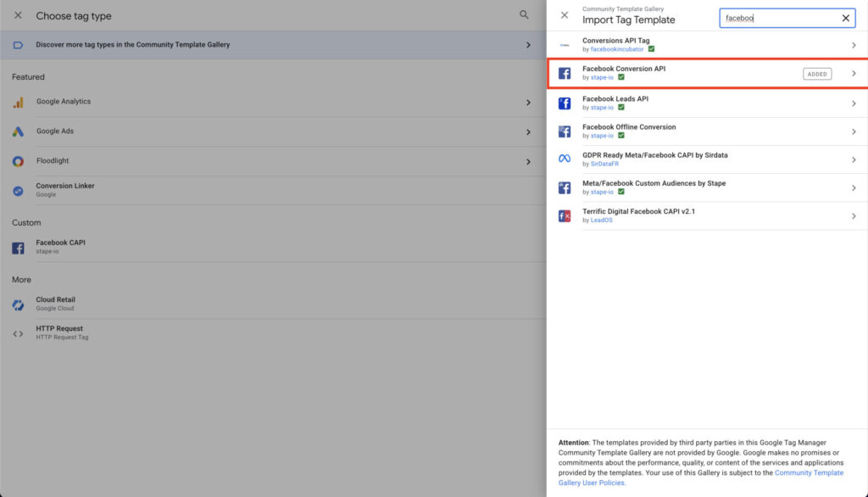Click Meta/Facebook Custom Audiences icon
This screenshot has width=868, height=497.
(x=565, y=187)
